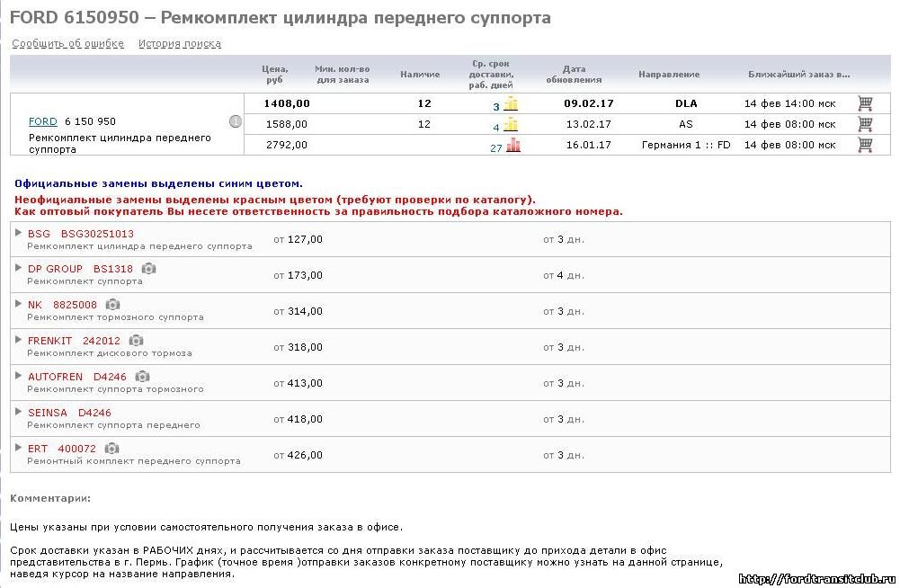This screenshot has width=900, height=588.
Task: Open the NK brand replacement link
Action: click(x=35, y=305)
